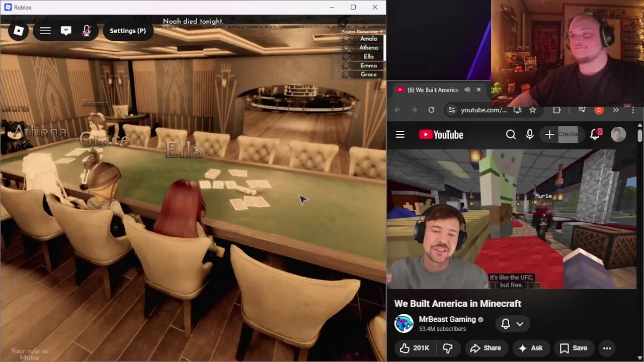Close the 'We Built America' browser tab
The image size is (644, 362).
478,90
